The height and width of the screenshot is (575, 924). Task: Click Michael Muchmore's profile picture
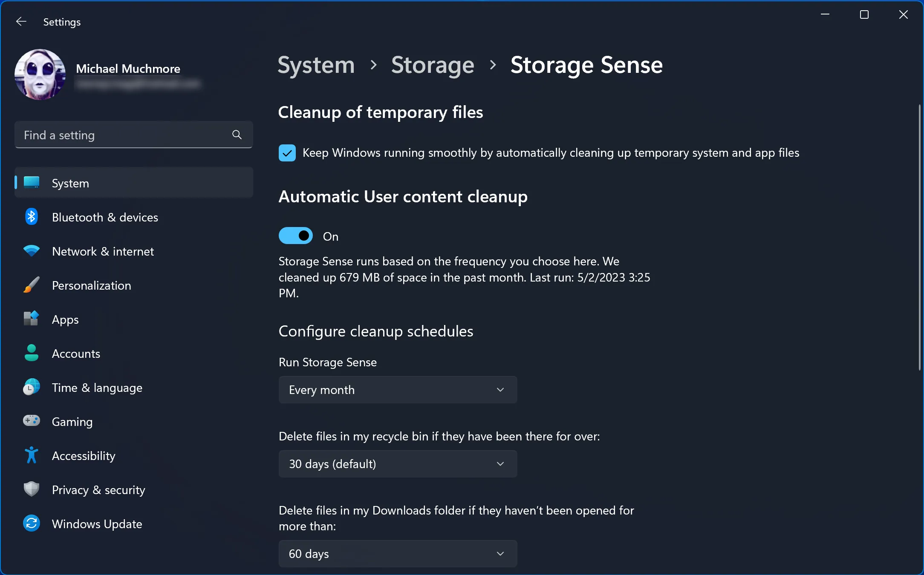tap(40, 75)
